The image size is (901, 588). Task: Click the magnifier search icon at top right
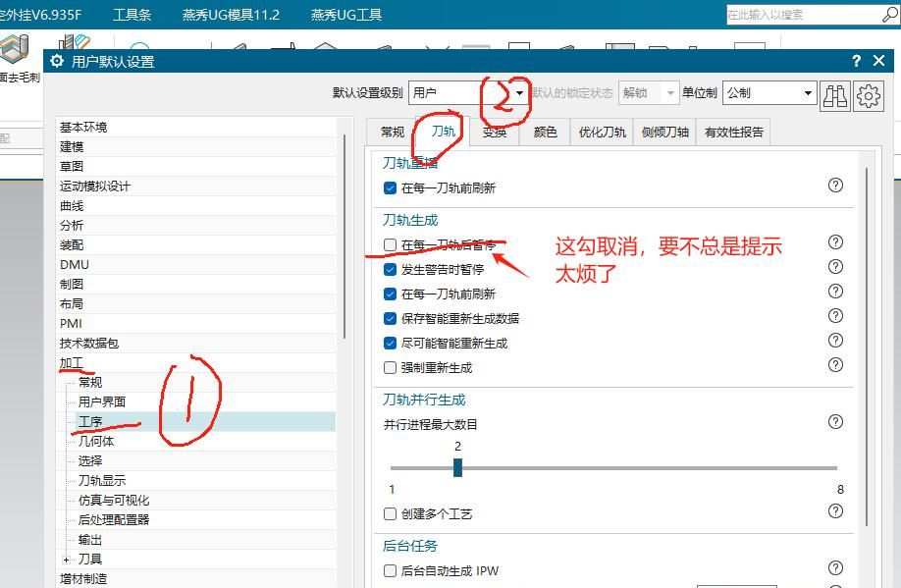click(x=889, y=15)
